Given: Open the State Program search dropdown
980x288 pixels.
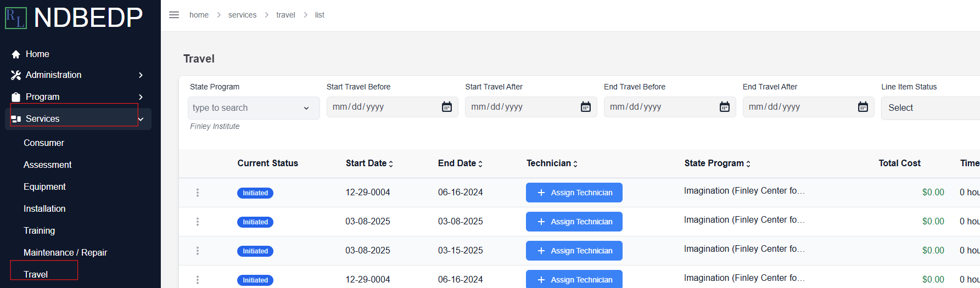Looking at the screenshot, I should 254,108.
